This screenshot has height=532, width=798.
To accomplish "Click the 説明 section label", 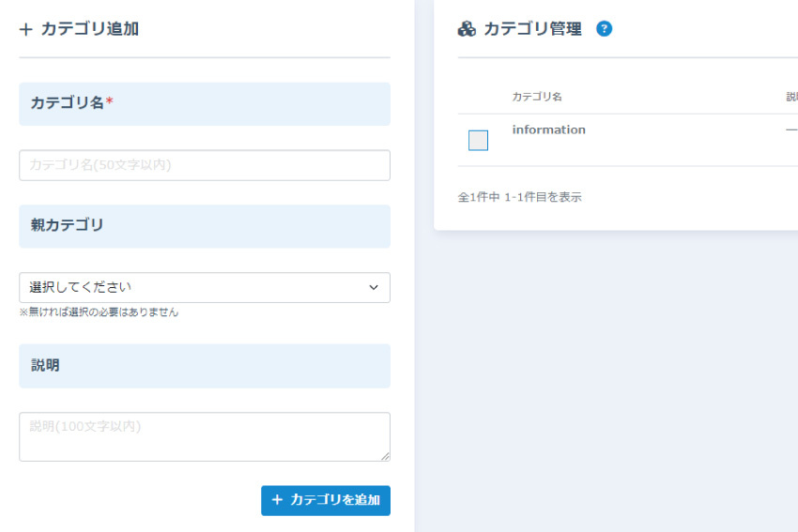I will point(45,365).
